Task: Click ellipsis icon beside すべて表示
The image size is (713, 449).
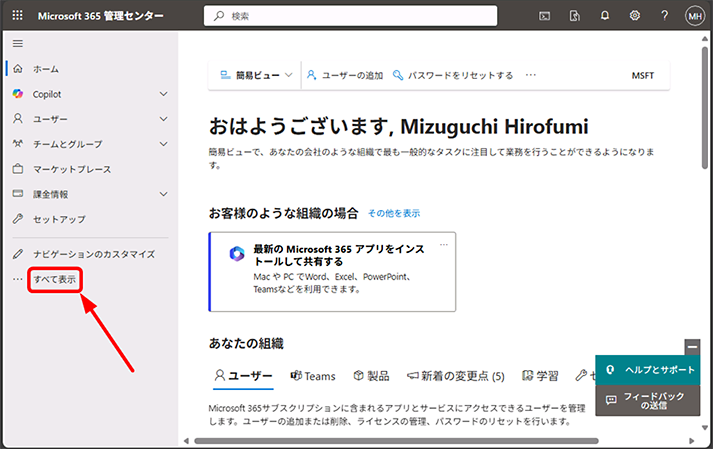Action: (17, 279)
